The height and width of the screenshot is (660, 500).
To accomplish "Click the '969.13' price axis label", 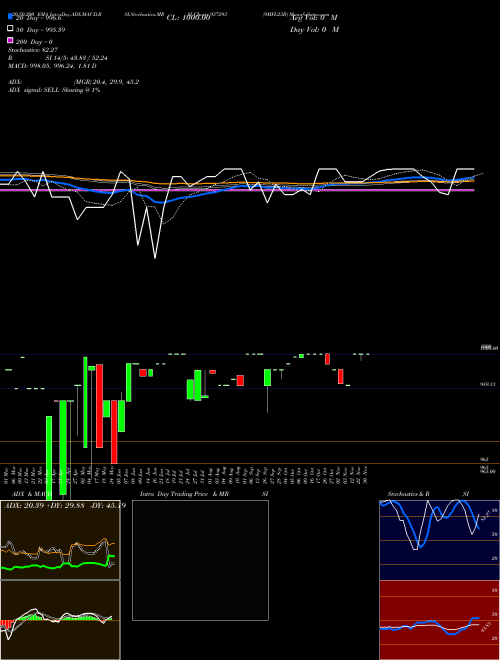I will 488,384.
